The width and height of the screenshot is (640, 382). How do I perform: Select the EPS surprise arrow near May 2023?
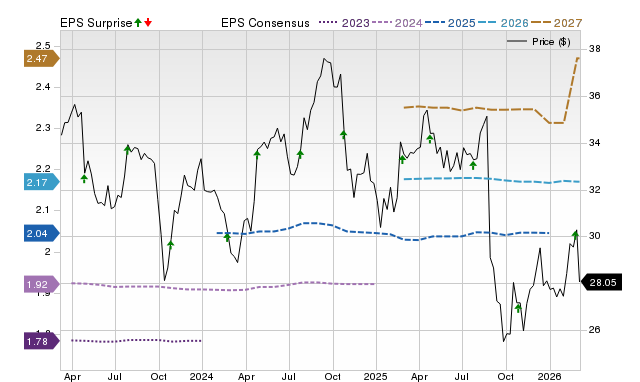tap(84, 178)
